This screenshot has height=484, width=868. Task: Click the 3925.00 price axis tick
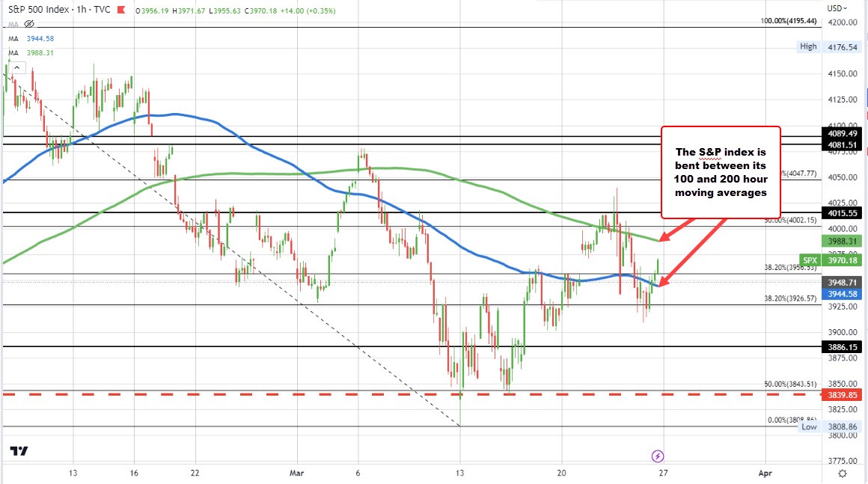click(x=842, y=307)
